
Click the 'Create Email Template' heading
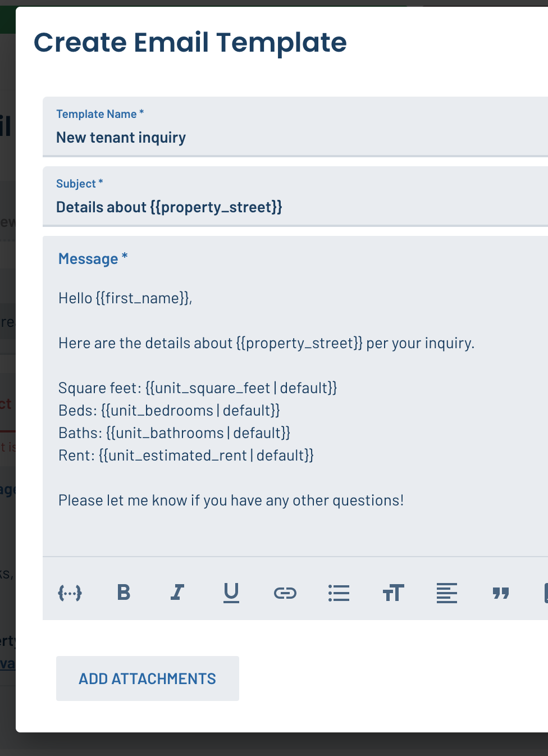(190, 43)
